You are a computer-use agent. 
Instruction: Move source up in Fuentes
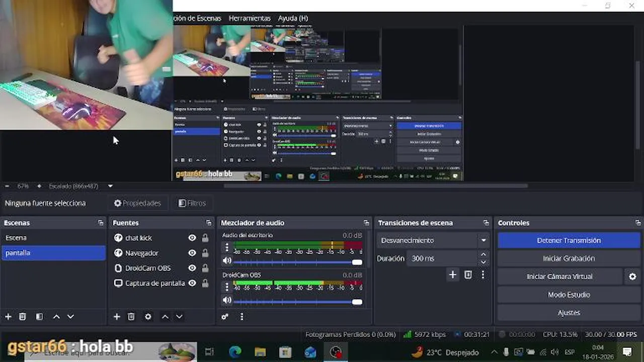(165, 317)
